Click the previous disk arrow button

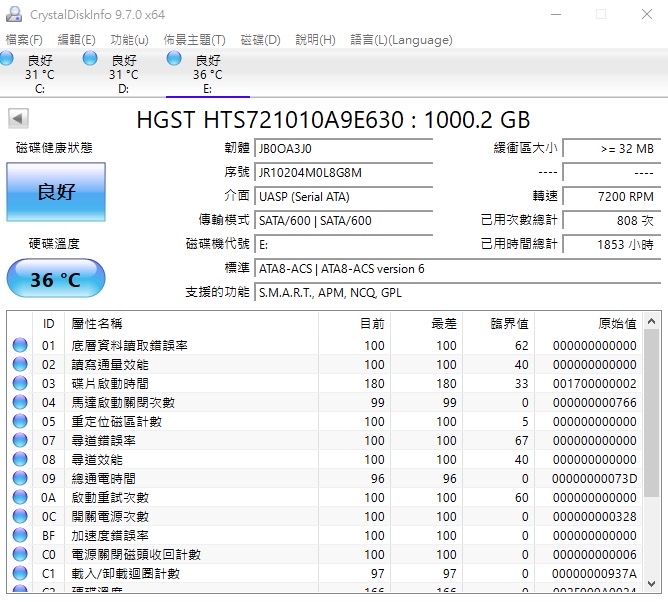coord(18,119)
